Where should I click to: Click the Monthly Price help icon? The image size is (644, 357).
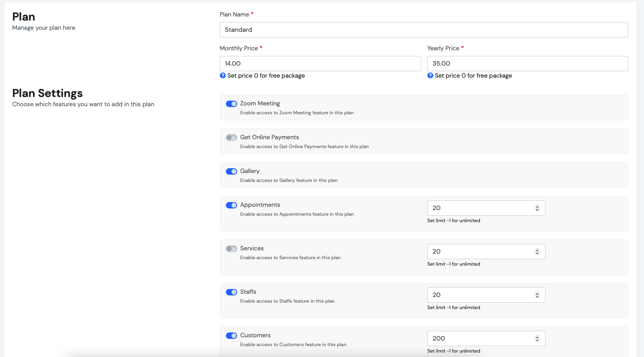click(x=223, y=76)
